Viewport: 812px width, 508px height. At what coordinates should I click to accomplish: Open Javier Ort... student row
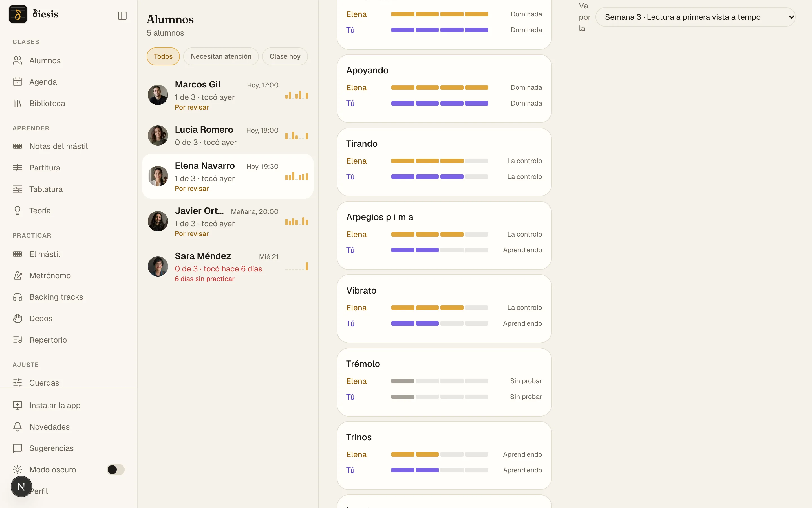pyautogui.click(x=228, y=222)
